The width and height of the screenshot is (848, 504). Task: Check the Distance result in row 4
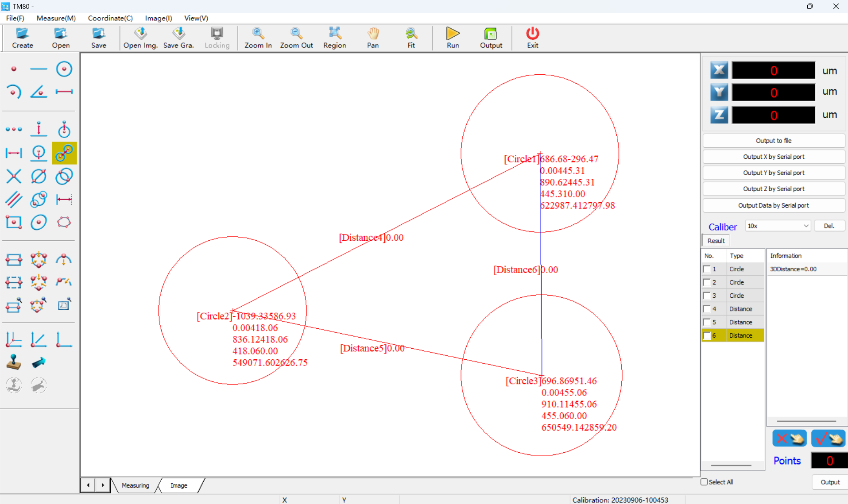(x=707, y=308)
